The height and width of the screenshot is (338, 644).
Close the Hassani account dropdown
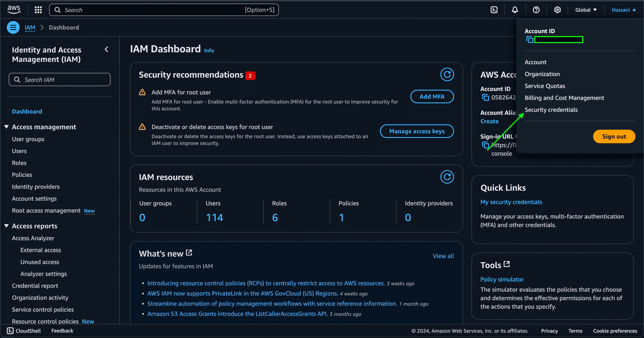tap(624, 10)
